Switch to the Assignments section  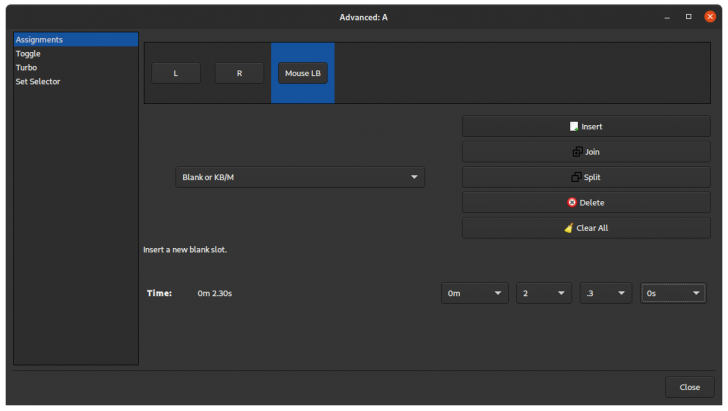point(40,40)
